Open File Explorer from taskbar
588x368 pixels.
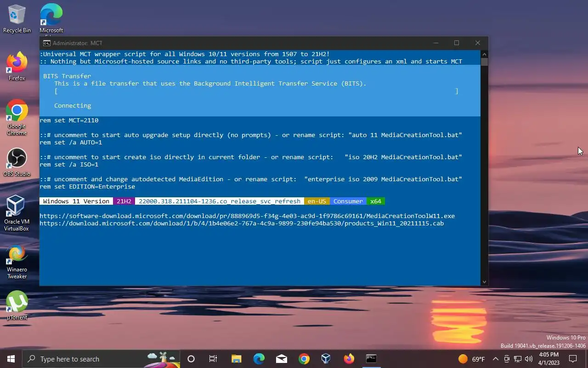tap(236, 359)
